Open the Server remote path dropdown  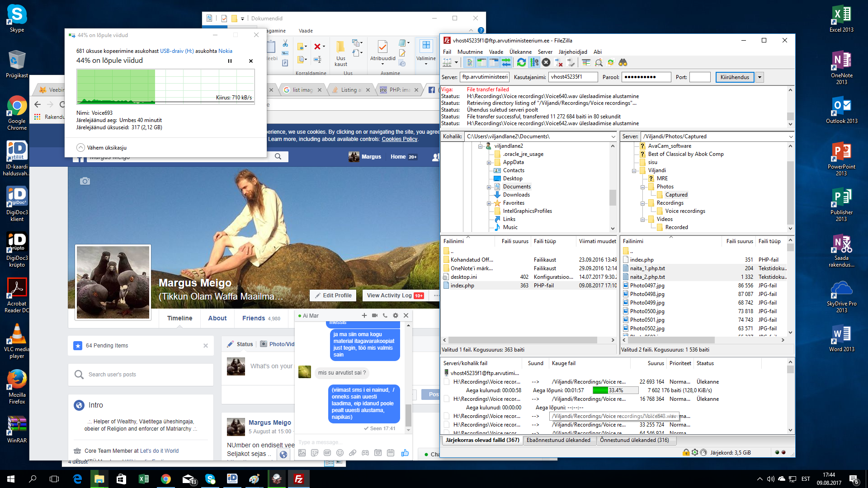791,136
